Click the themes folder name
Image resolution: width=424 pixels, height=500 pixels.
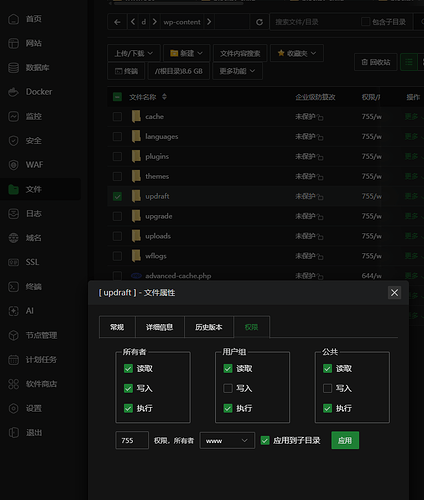click(x=157, y=176)
